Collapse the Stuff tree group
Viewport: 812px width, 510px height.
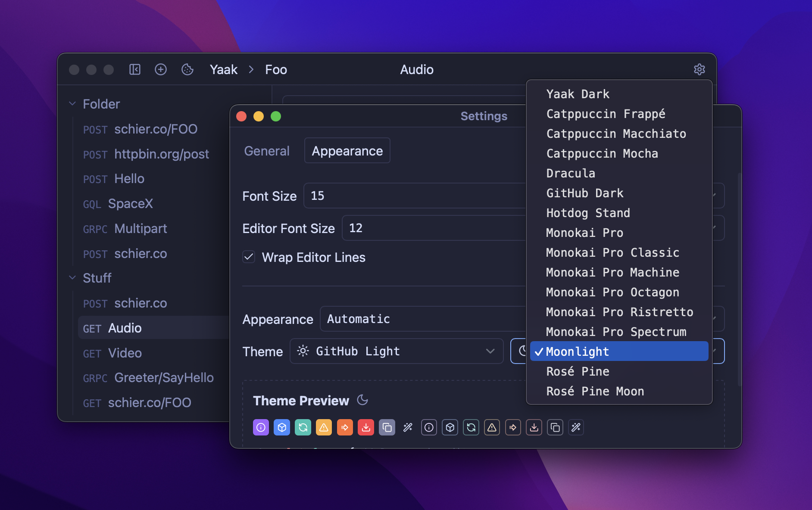[72, 278]
